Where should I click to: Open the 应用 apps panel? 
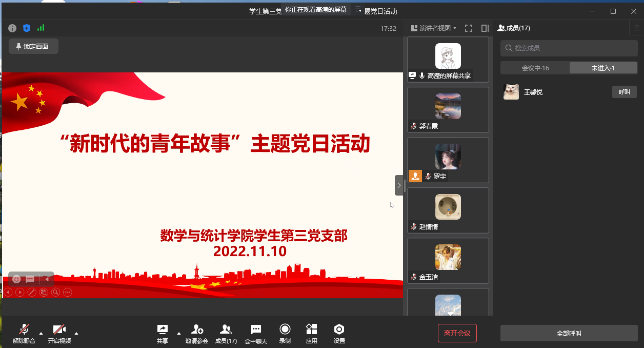311,330
